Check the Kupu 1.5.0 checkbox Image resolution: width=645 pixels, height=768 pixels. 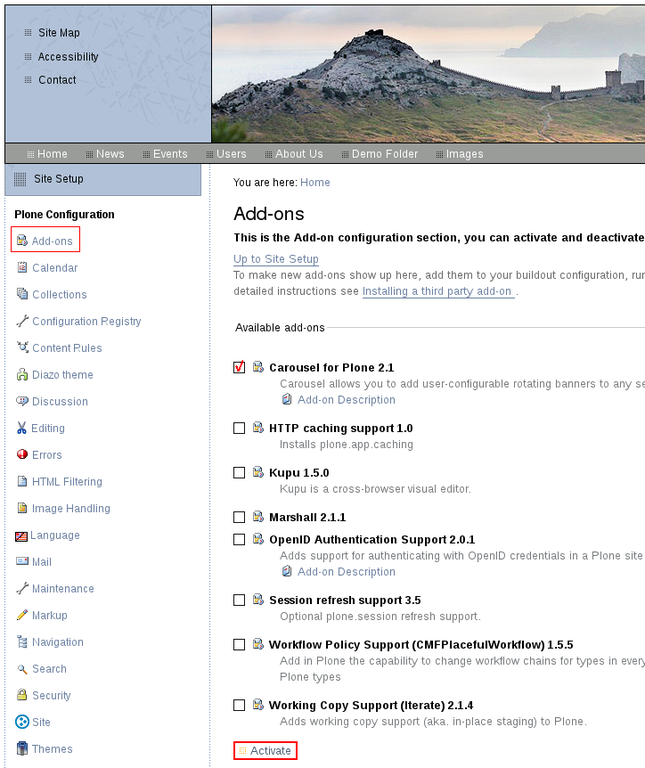[x=239, y=473]
